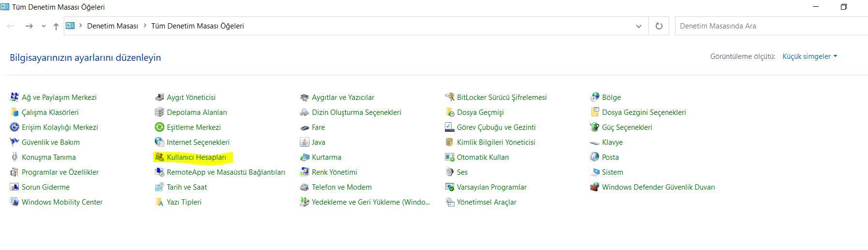Go up one level with up arrow
The image size is (868, 250).
pos(56,26)
